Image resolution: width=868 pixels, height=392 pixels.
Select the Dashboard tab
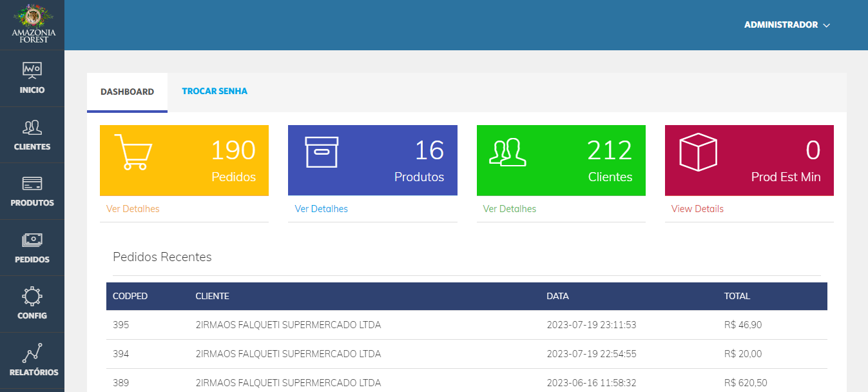coord(127,92)
